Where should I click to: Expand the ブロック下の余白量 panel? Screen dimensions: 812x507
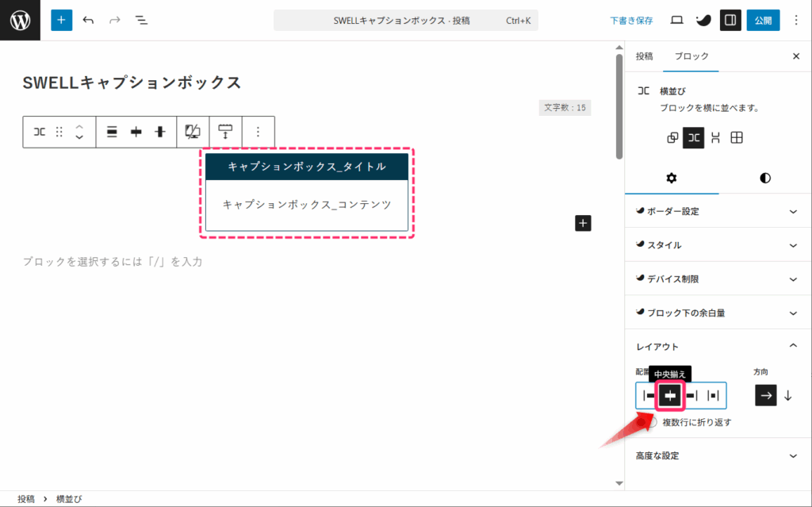point(718,313)
